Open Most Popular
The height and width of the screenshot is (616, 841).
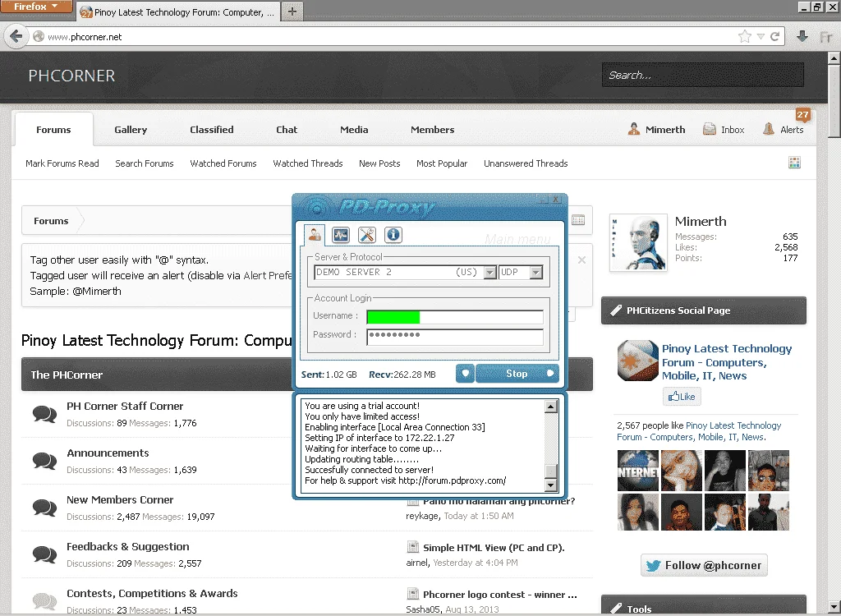442,163
